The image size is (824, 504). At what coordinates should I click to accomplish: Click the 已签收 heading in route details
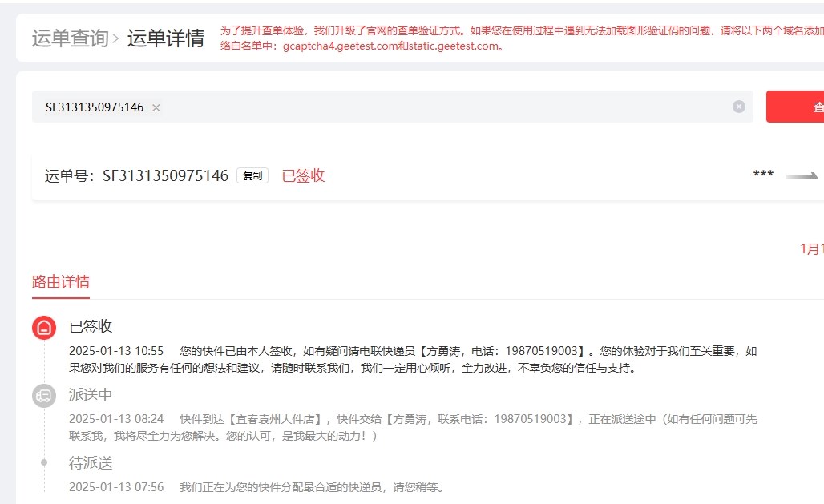pyautogui.click(x=91, y=326)
